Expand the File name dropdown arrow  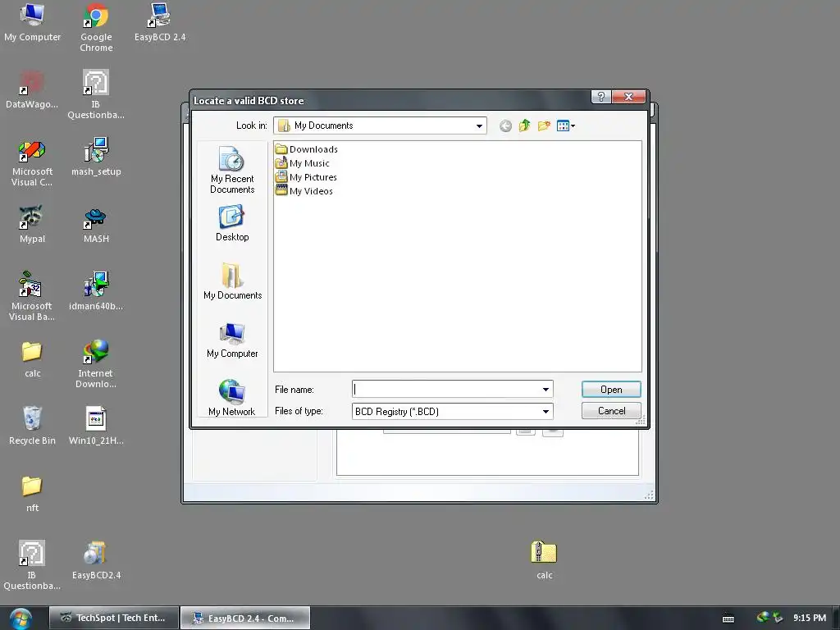pyautogui.click(x=546, y=390)
